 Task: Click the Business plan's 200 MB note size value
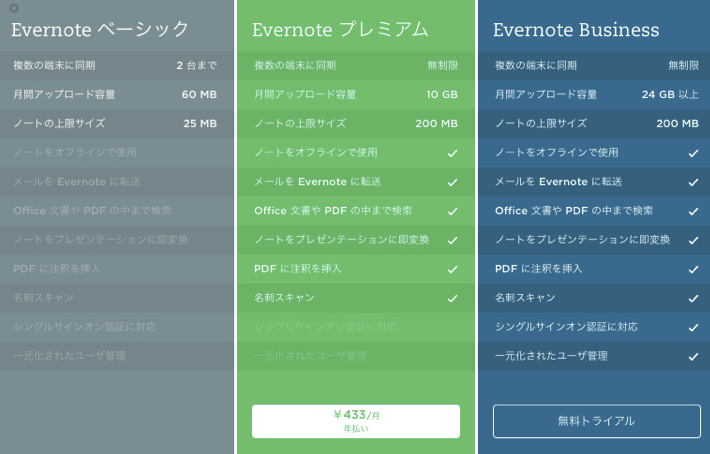coord(677,124)
